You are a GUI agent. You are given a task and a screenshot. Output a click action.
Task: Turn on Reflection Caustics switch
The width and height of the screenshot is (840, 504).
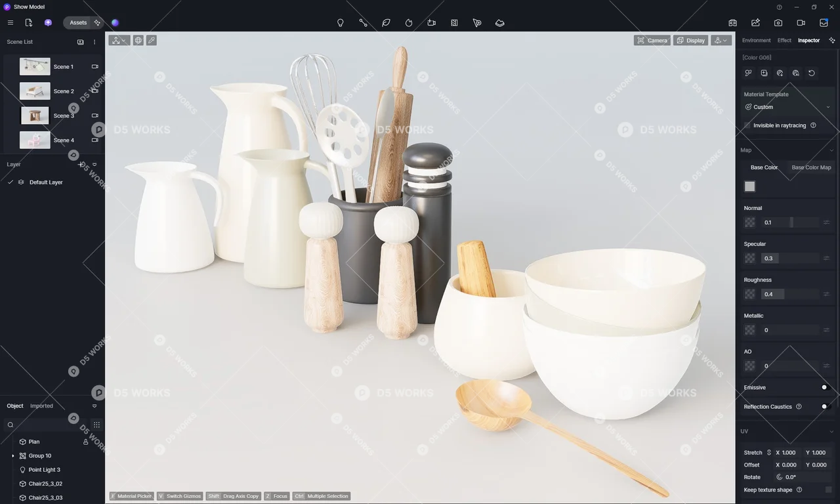click(826, 407)
